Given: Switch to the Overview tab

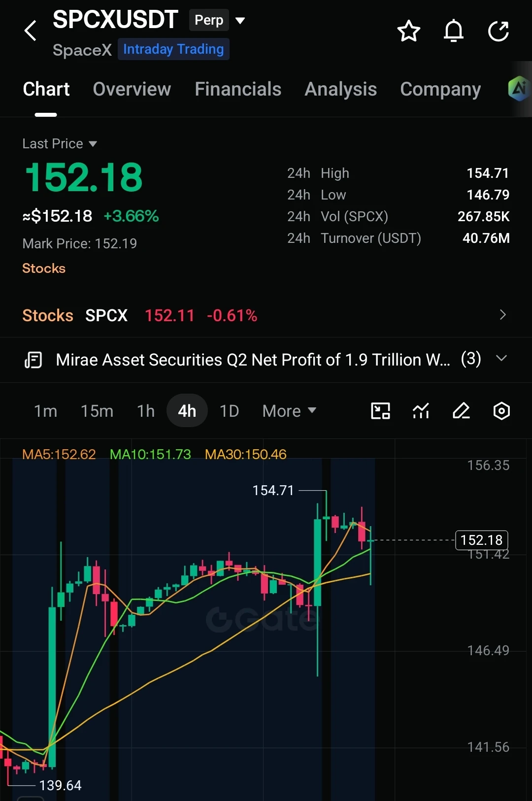Looking at the screenshot, I should (132, 89).
